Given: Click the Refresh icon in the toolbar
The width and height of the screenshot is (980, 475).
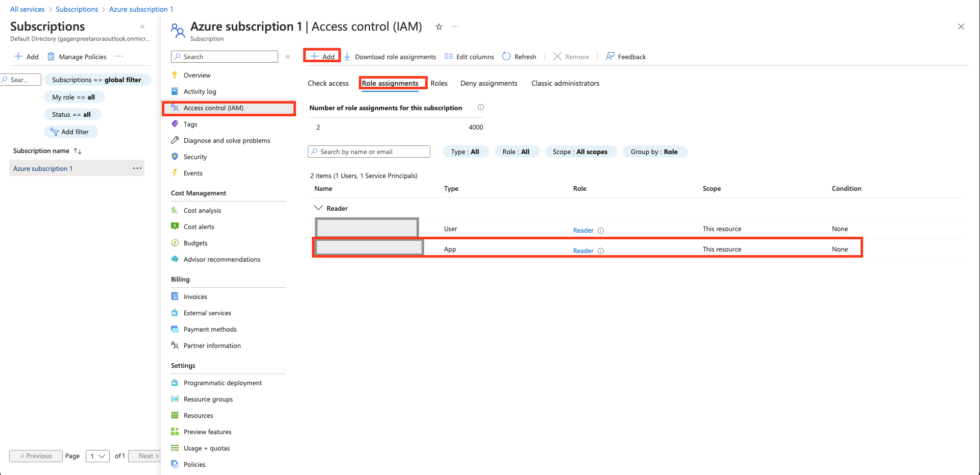Looking at the screenshot, I should click(506, 57).
